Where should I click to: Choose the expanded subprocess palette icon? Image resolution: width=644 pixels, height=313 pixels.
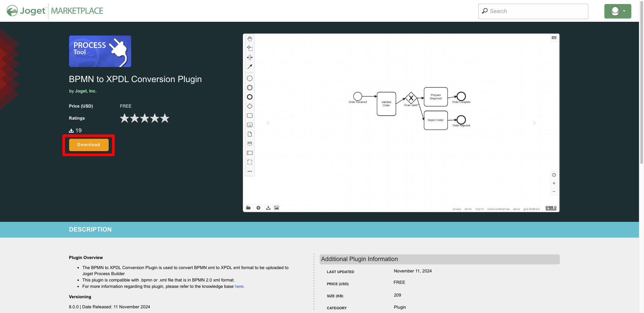tap(250, 125)
